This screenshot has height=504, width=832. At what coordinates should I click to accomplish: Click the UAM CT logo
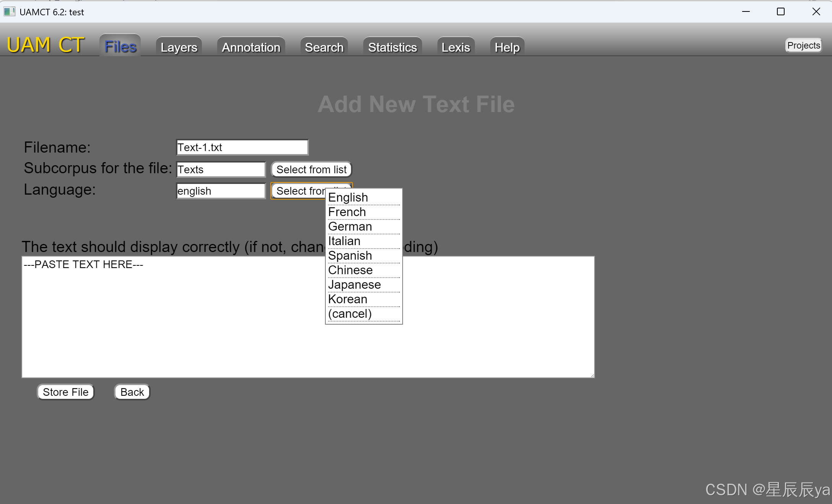tap(45, 44)
